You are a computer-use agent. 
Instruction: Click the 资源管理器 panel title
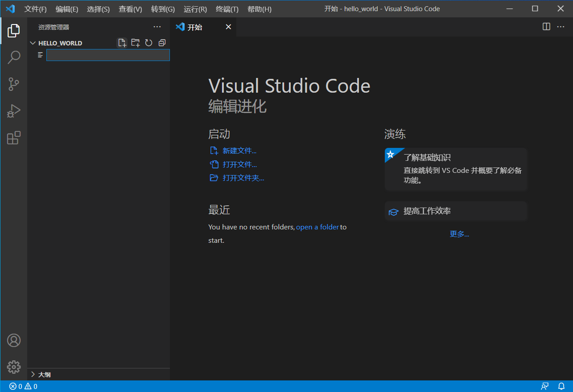(x=54, y=27)
